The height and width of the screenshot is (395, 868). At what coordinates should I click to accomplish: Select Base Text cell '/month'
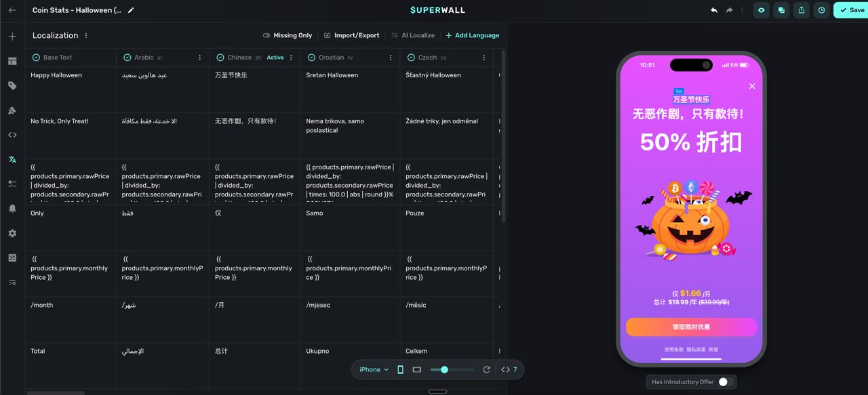click(71, 320)
